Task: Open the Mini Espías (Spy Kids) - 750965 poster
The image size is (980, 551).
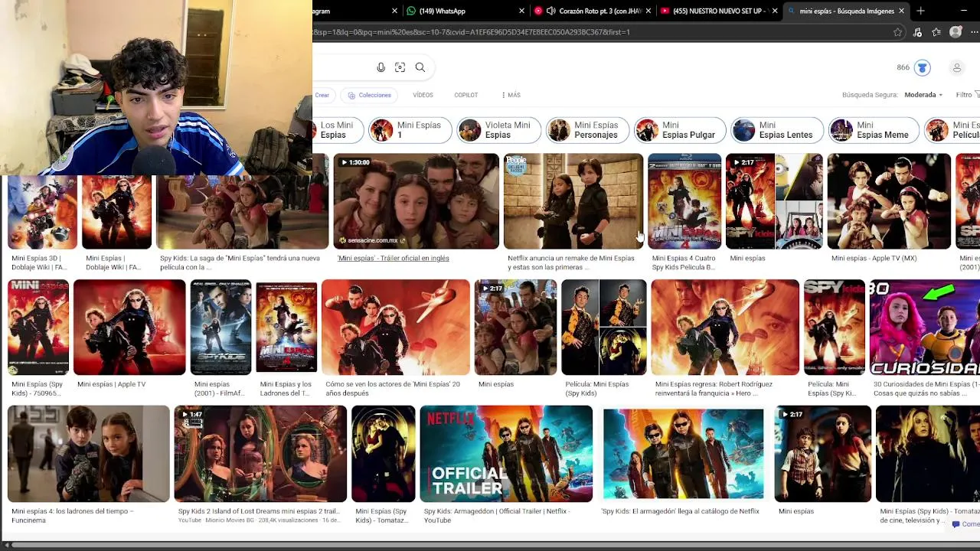Action: (38, 328)
